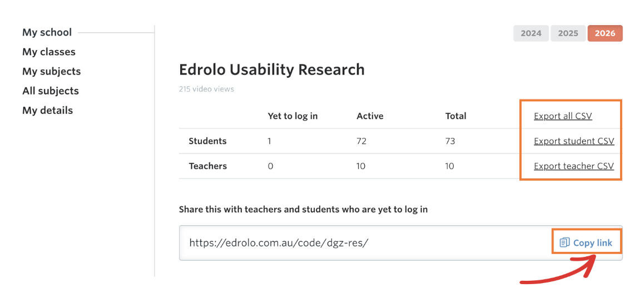Click the Export all CSV link
This screenshot has height=298, width=644.
pyautogui.click(x=563, y=116)
